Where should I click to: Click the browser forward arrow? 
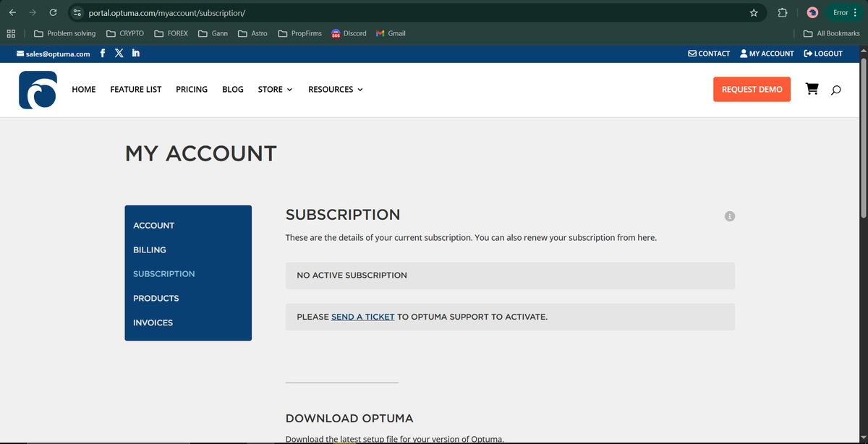click(33, 12)
